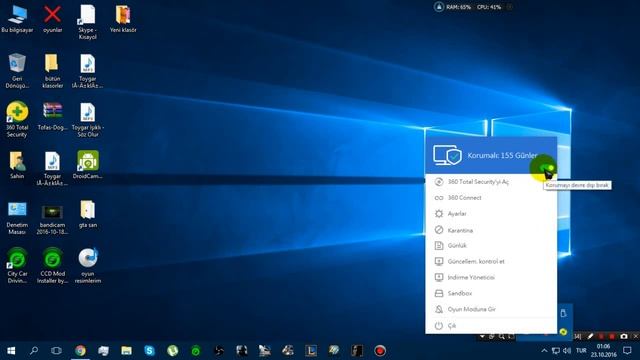Select the oyunlar red X shortcut
The image size is (640, 360).
53,19
